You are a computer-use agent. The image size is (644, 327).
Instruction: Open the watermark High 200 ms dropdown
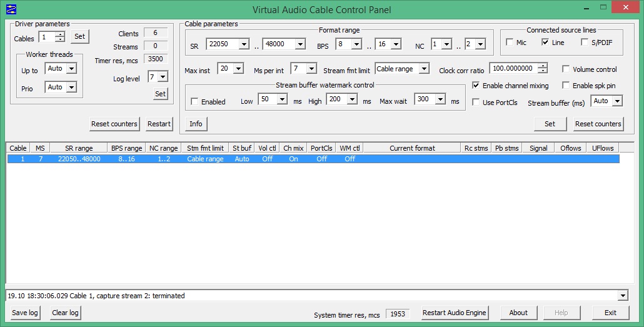pyautogui.click(x=352, y=99)
